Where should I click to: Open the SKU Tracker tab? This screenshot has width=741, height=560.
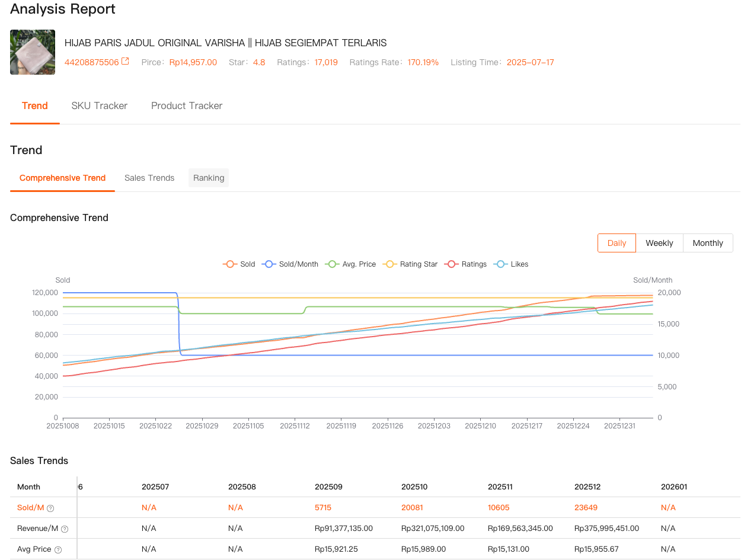tap(100, 105)
